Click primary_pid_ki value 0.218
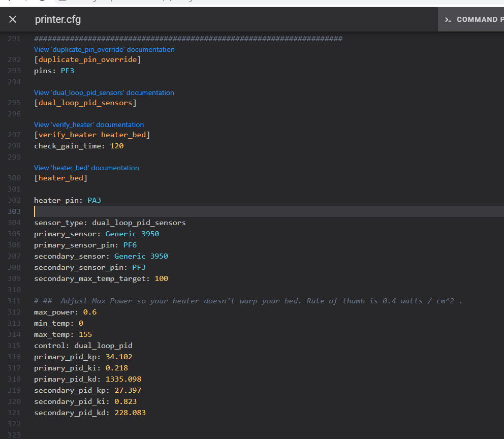The image size is (504, 439). tap(117, 368)
